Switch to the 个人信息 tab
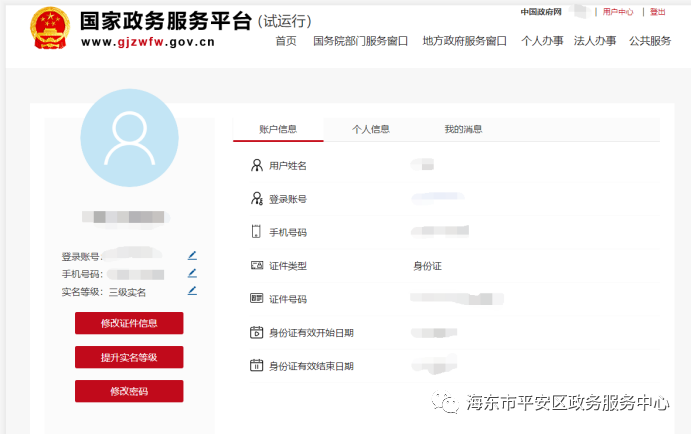The height and width of the screenshot is (434, 692). tap(371, 129)
